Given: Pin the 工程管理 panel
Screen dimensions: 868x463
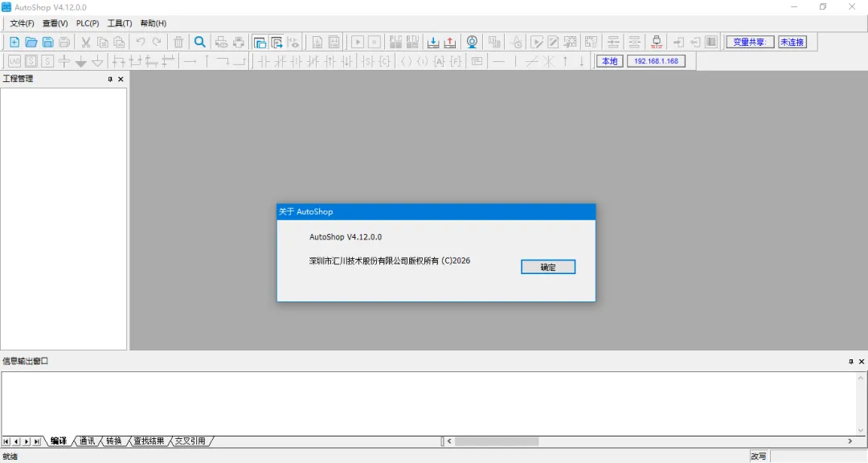Looking at the screenshot, I should 109,80.
